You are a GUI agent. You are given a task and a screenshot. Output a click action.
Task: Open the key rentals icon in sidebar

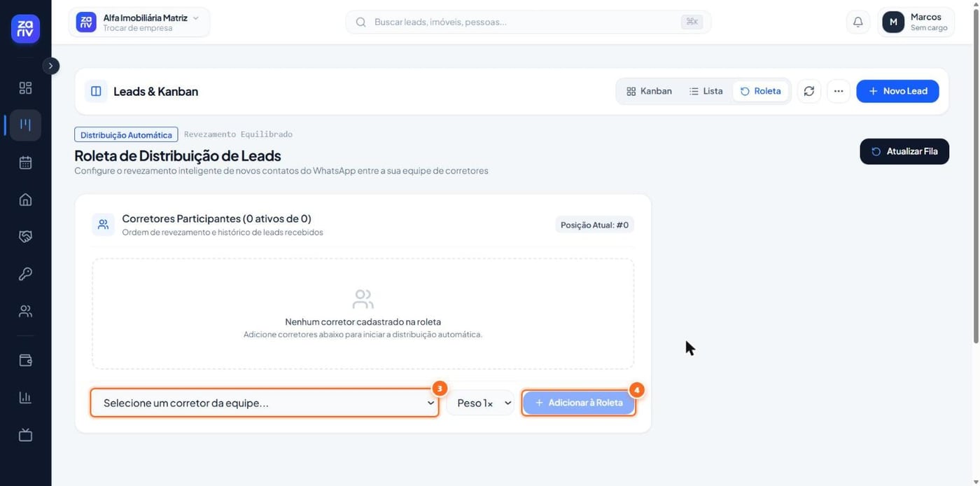coord(25,274)
